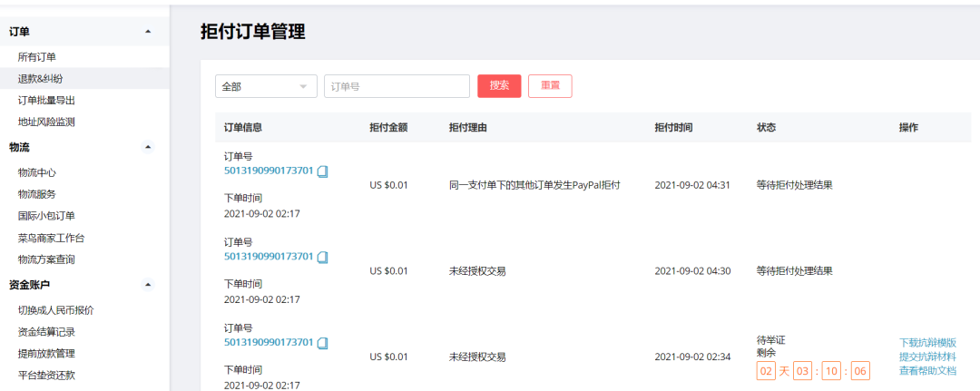
Task: Click 查看帮助文档 link
Action: pos(927,370)
